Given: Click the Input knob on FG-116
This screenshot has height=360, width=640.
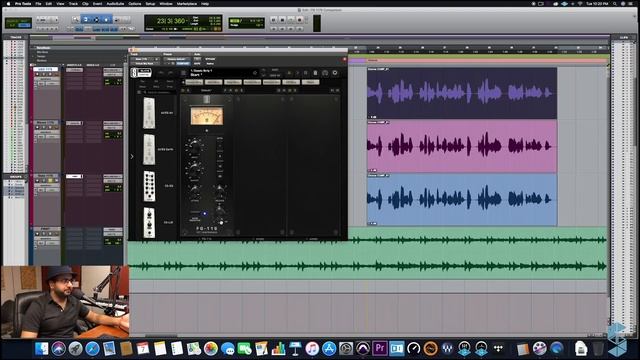Looking at the screenshot, I should [194, 146].
